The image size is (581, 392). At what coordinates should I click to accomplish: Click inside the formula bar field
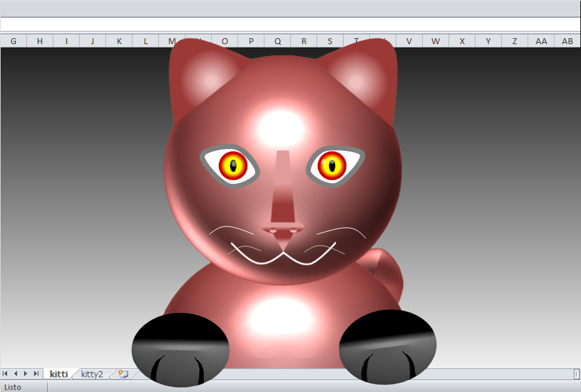(x=290, y=24)
